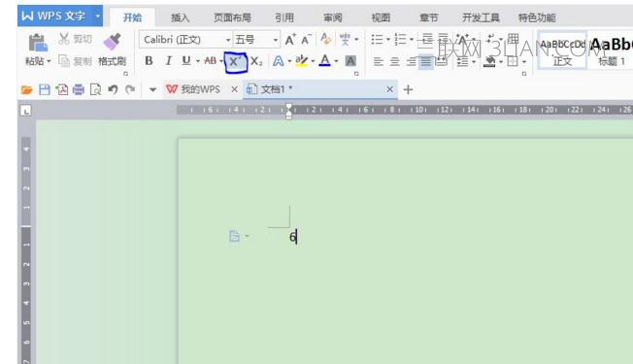The height and width of the screenshot is (364, 633).
Task: Apply distributed alignment icon
Action: coord(442,61)
